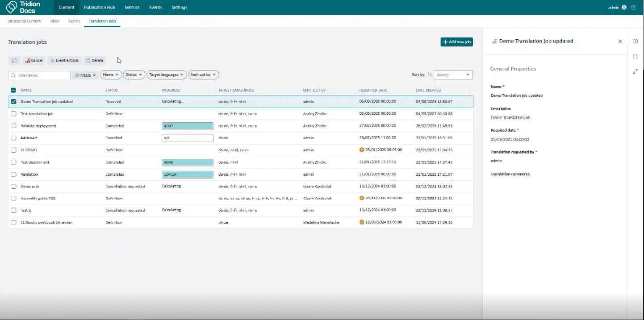This screenshot has width=644, height=320.
Task: Open the help question mark icon
Action: (x=633, y=8)
